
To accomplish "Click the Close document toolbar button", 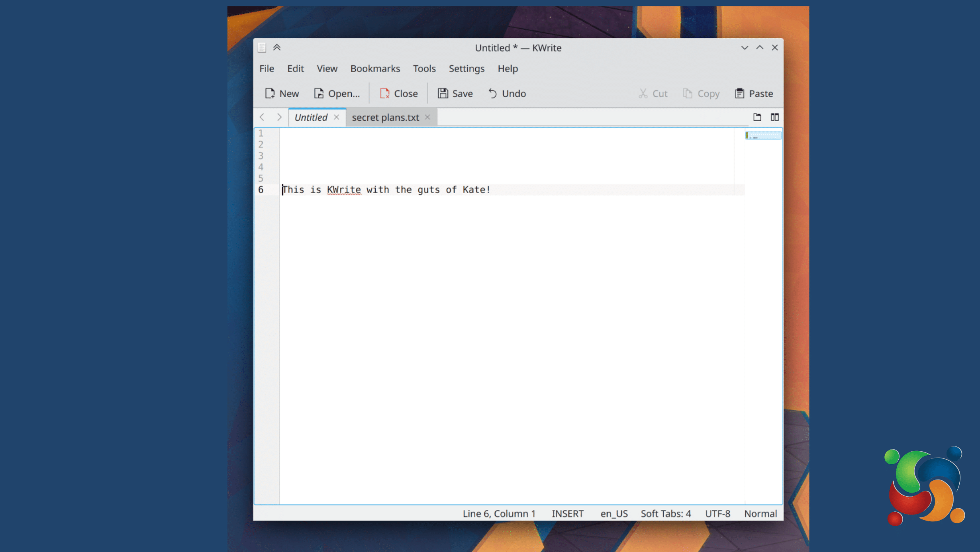I will pyautogui.click(x=398, y=93).
